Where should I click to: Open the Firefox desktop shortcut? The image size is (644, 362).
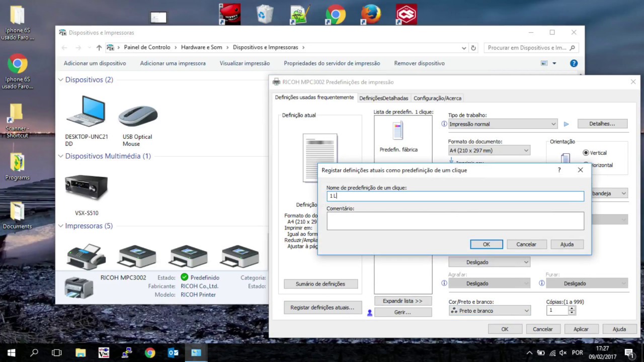click(371, 15)
